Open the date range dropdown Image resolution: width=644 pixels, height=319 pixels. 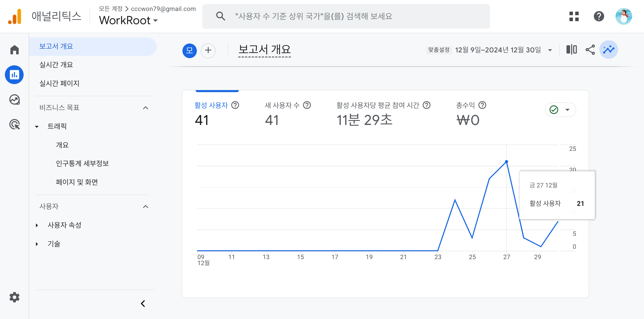(550, 50)
